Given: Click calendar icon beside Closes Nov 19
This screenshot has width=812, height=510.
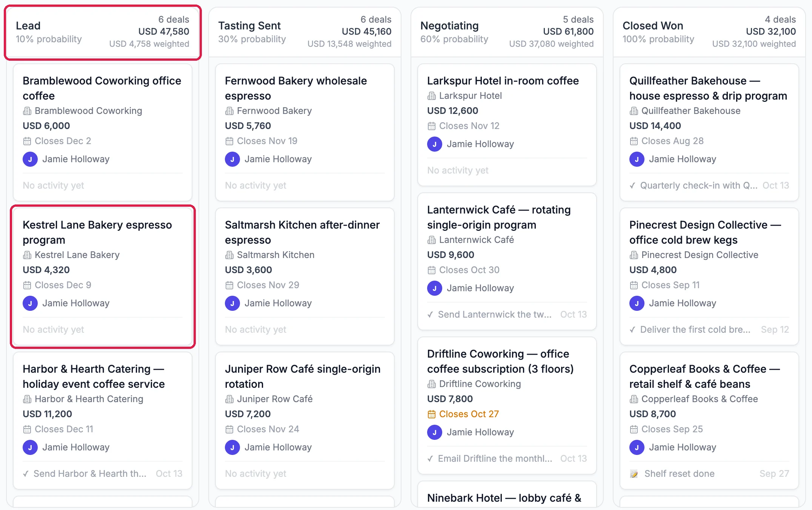Looking at the screenshot, I should pyautogui.click(x=229, y=141).
